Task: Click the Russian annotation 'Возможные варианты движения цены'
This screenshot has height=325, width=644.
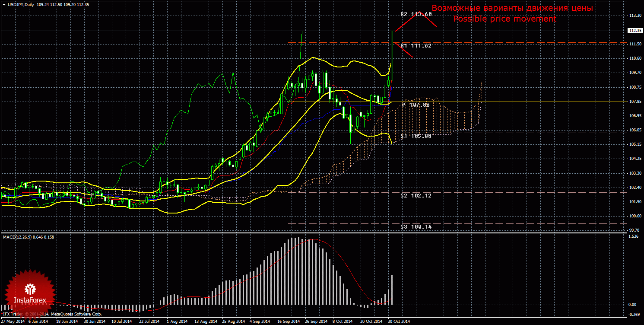Action: (512, 8)
